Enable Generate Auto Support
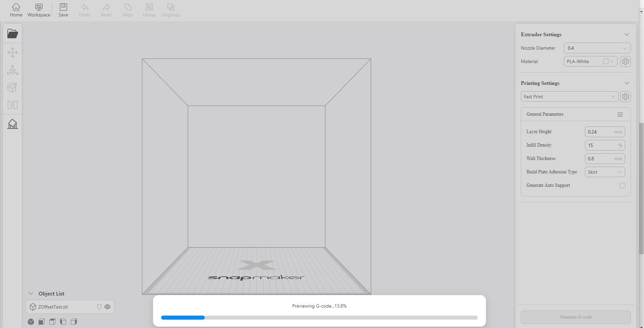The width and height of the screenshot is (644, 328). [623, 185]
